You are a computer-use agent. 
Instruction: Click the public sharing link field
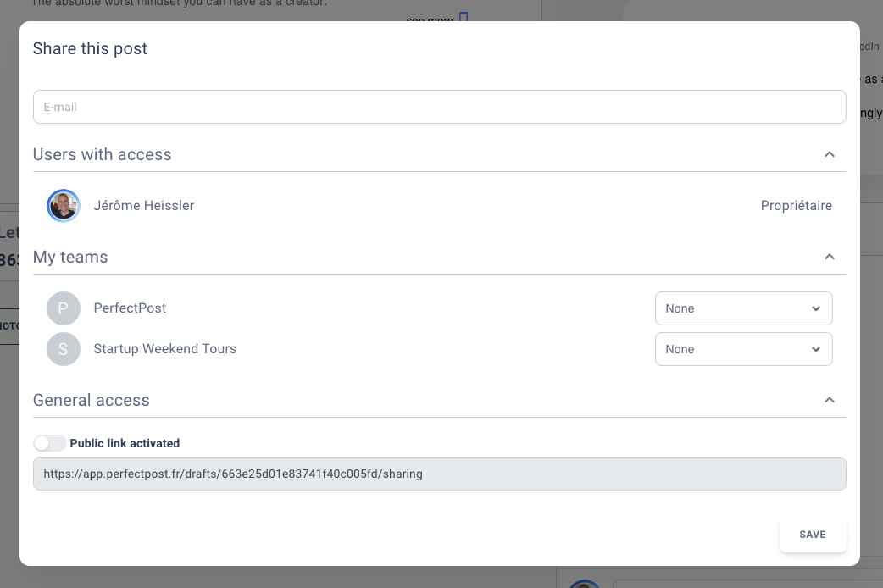click(x=439, y=474)
